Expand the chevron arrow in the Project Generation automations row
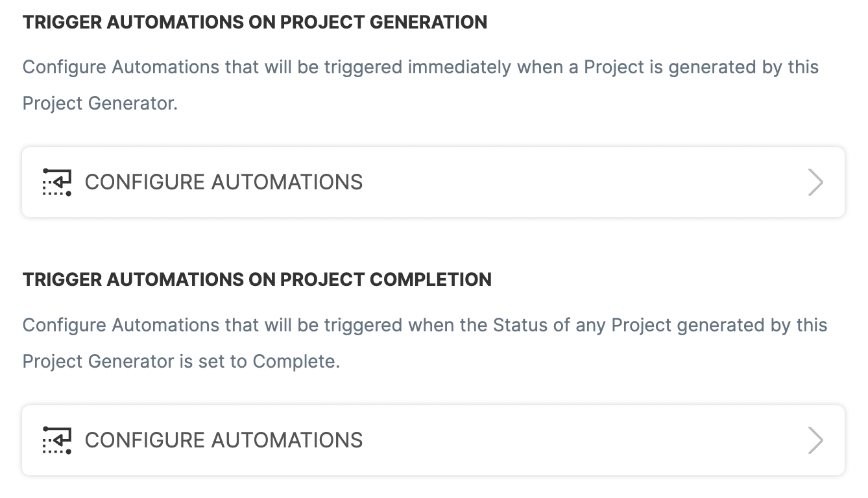 click(x=815, y=182)
